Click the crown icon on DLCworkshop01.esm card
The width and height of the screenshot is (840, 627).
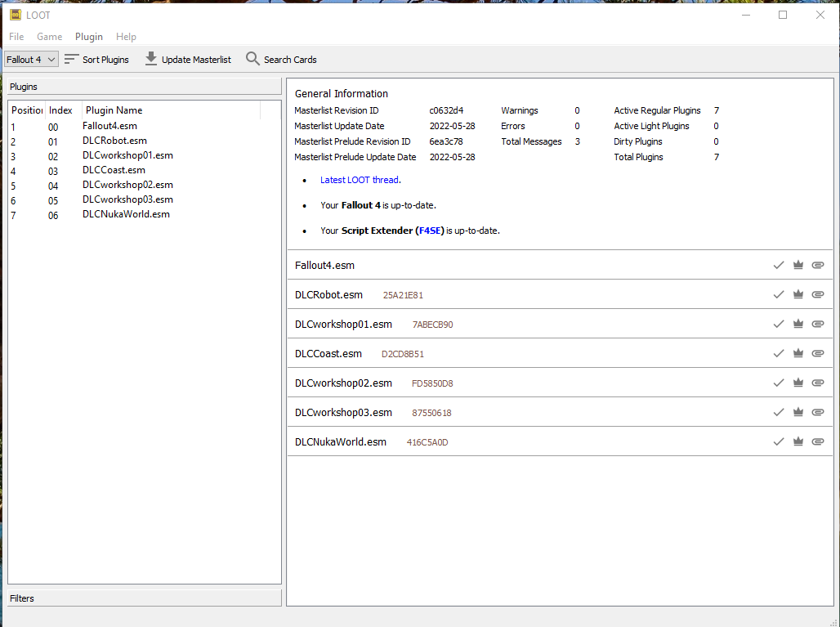pyautogui.click(x=798, y=324)
